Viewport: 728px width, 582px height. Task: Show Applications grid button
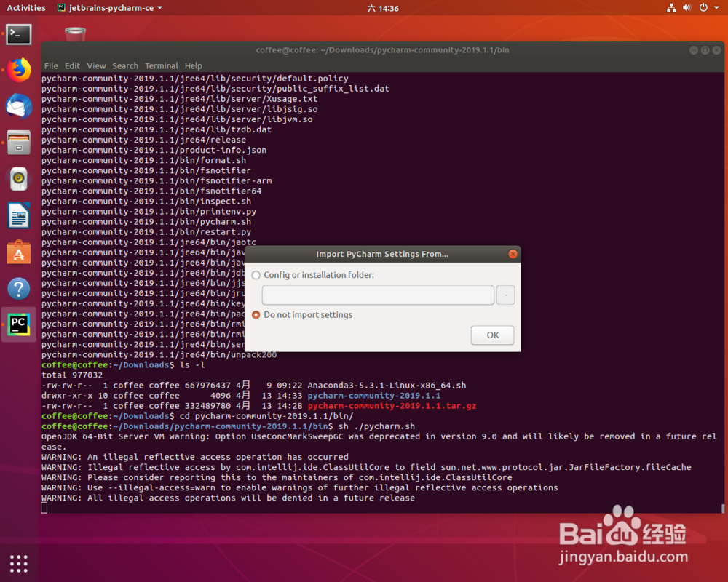pyautogui.click(x=19, y=563)
